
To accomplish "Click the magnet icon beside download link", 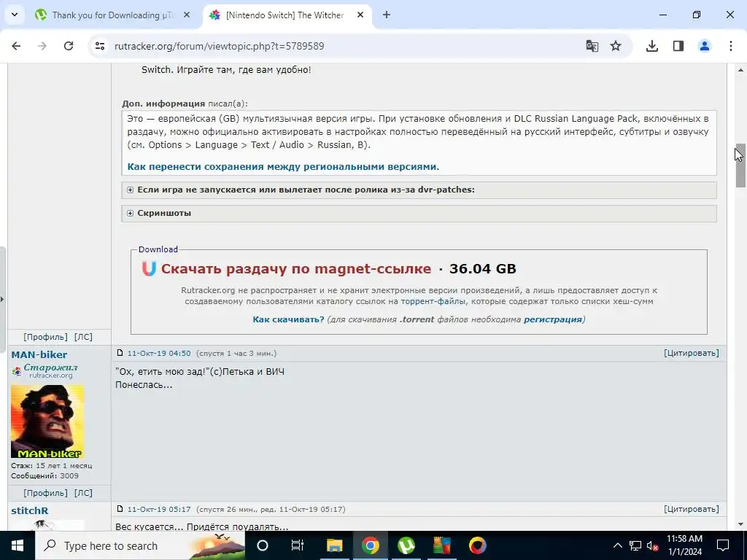I will point(149,268).
